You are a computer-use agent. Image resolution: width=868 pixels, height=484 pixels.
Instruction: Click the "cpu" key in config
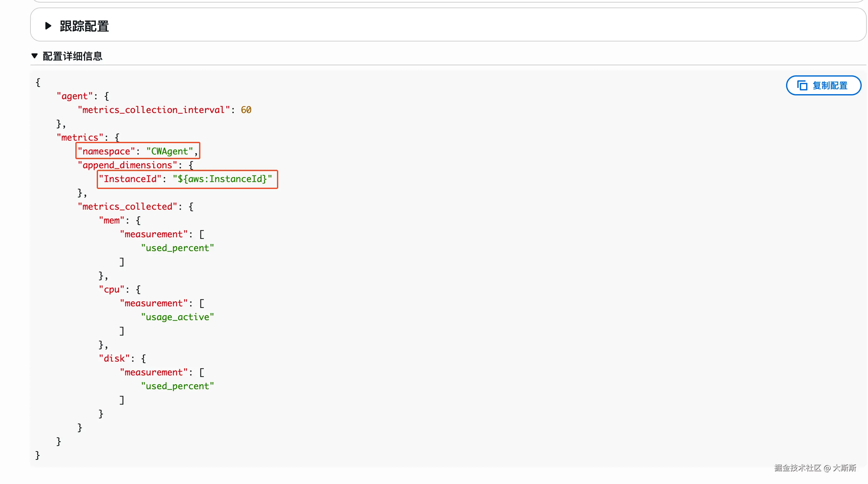pyautogui.click(x=111, y=289)
